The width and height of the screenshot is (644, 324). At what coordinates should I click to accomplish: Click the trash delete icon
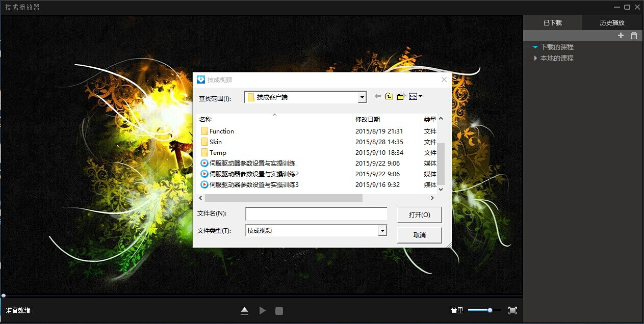click(634, 36)
